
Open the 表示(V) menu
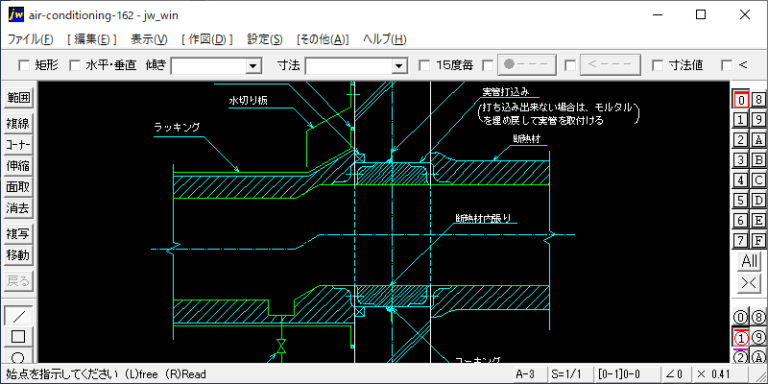click(x=149, y=40)
